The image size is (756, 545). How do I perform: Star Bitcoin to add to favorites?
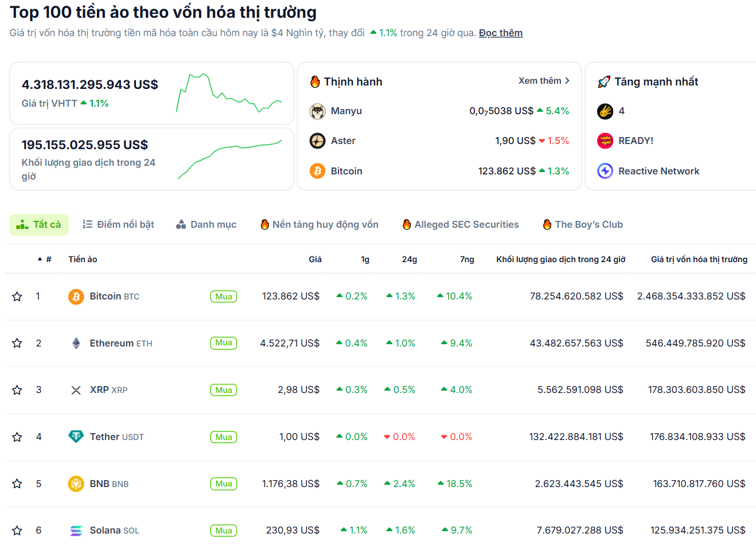(17, 296)
